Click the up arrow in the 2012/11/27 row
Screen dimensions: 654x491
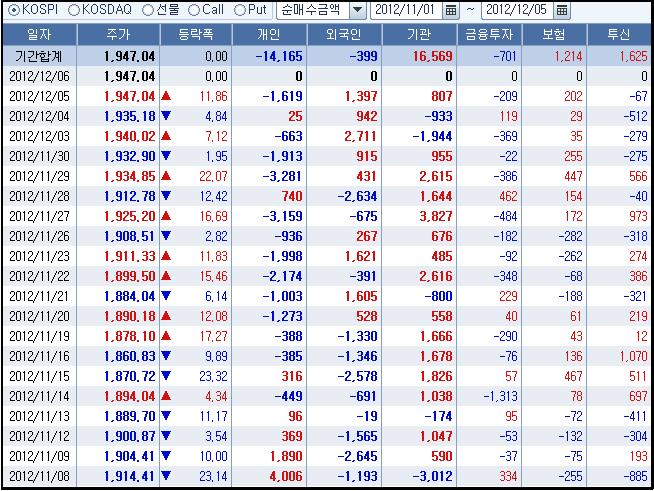pyautogui.click(x=166, y=216)
